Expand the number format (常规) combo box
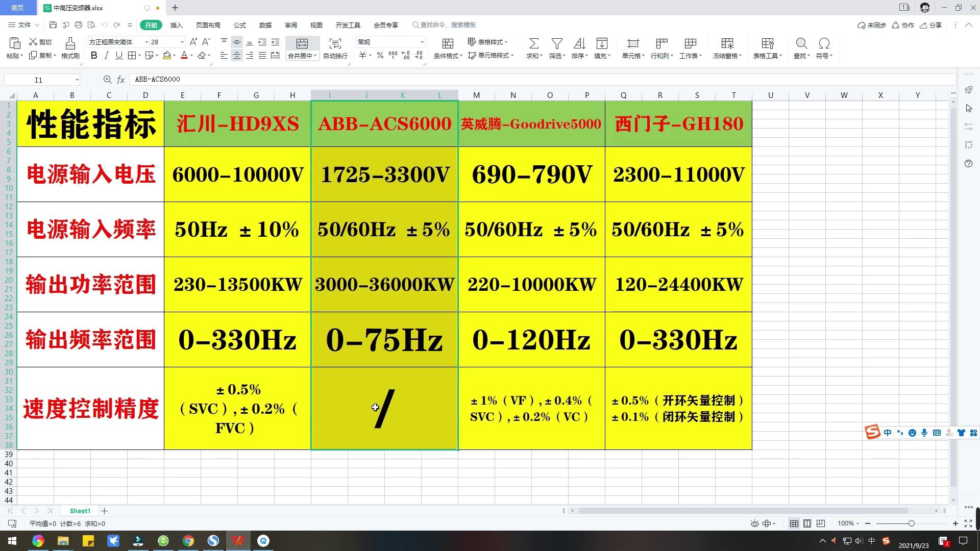This screenshot has width=980, height=551. click(422, 42)
